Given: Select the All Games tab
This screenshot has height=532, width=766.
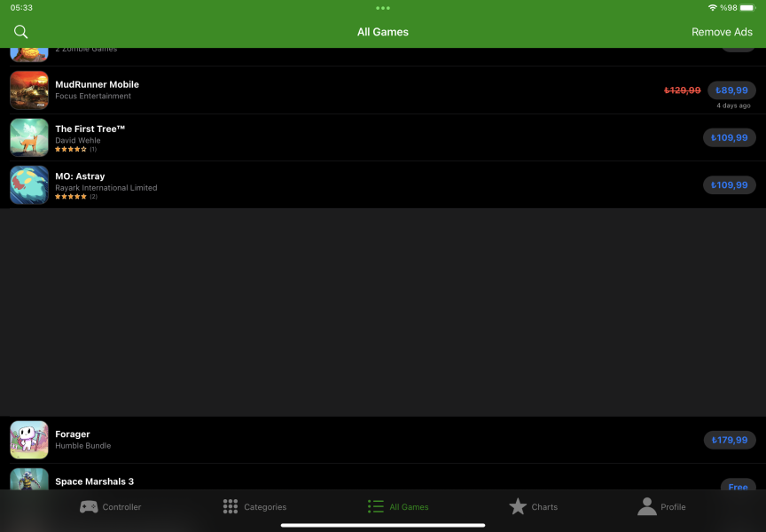Looking at the screenshot, I should click(x=398, y=506).
